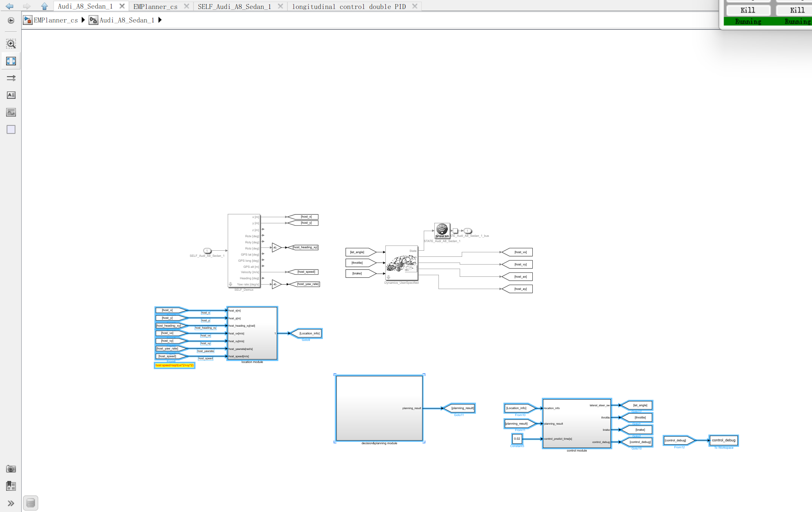This screenshot has width=812, height=512.
Task: Switch to the EMPlanner_cs tab
Action: [155, 7]
